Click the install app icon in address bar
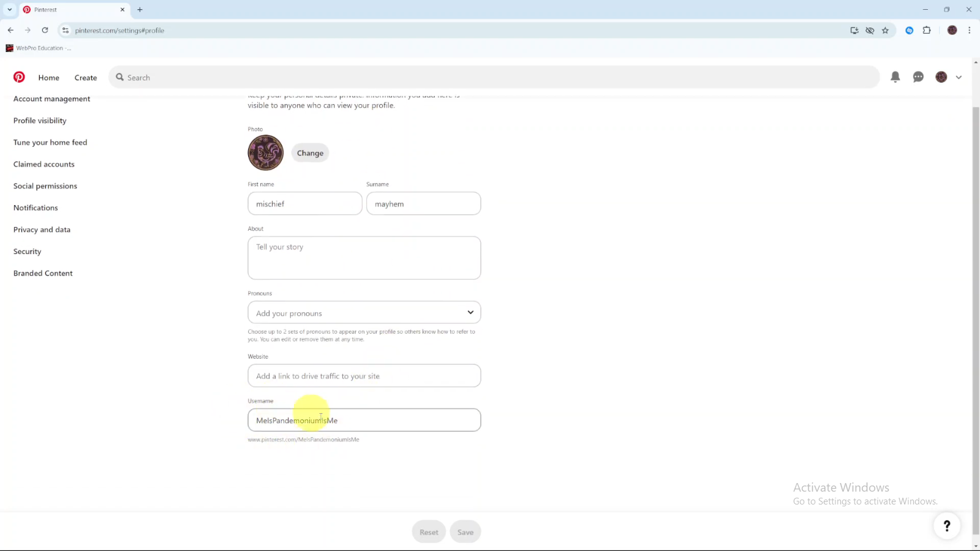 854,30
